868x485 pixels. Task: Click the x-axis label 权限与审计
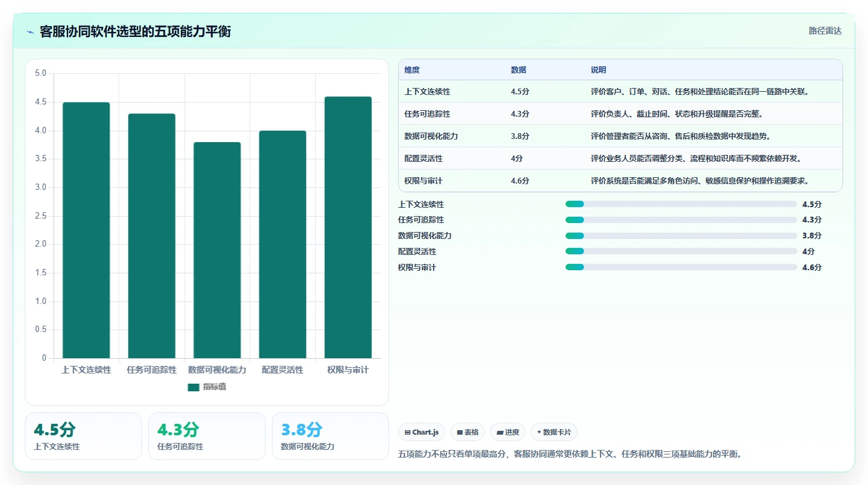(348, 370)
